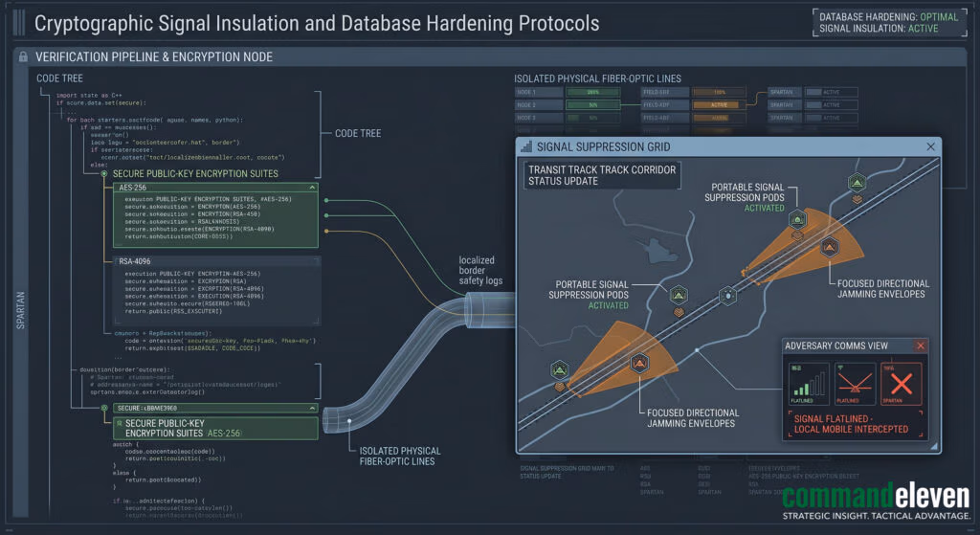Click the NODE 2 green 50% progress bar

[593, 105]
